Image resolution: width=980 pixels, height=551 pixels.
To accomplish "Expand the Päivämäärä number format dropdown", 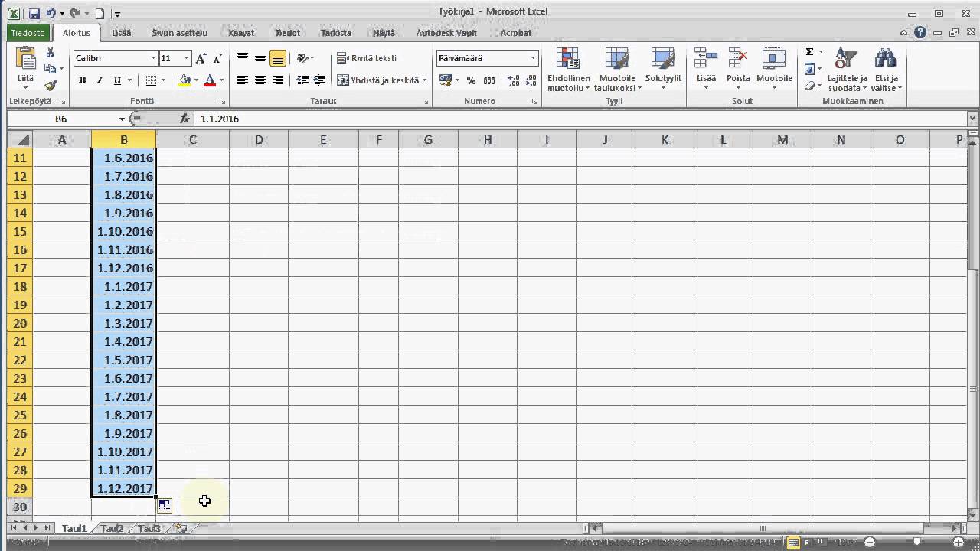I will tap(533, 58).
